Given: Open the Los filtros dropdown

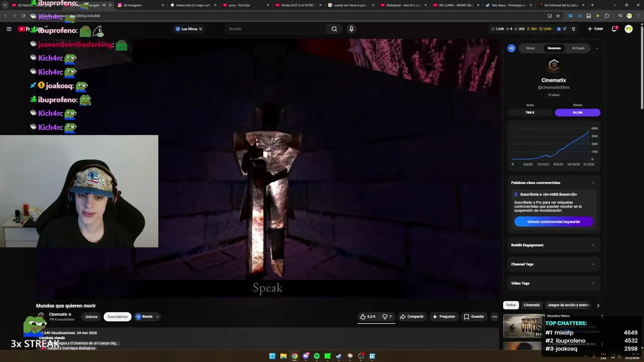Looking at the screenshot, I should (x=189, y=29).
